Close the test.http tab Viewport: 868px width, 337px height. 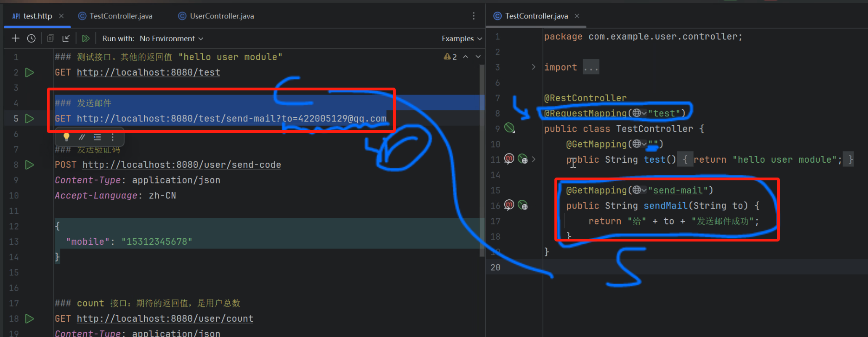[x=61, y=16]
